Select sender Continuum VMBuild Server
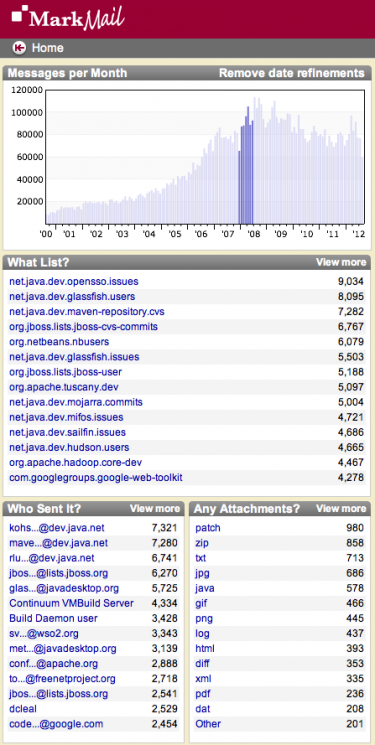 click(71, 603)
